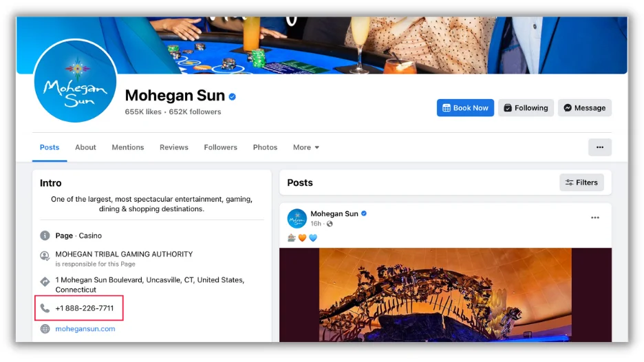644x362 pixels.
Task: Switch to the About tab
Action: [85, 147]
